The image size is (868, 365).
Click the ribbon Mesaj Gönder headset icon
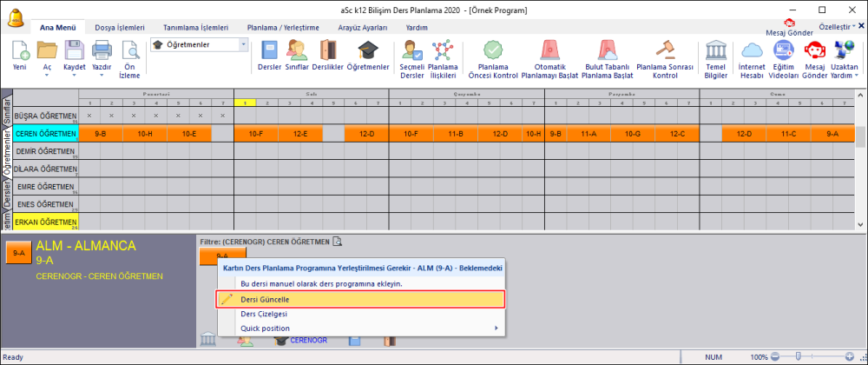point(814,50)
